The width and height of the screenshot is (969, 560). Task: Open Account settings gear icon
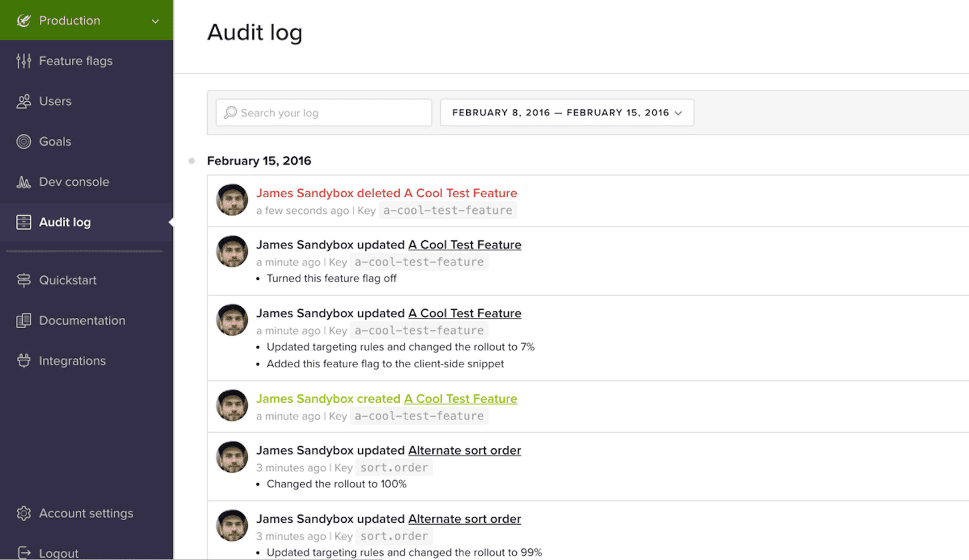[x=23, y=513]
